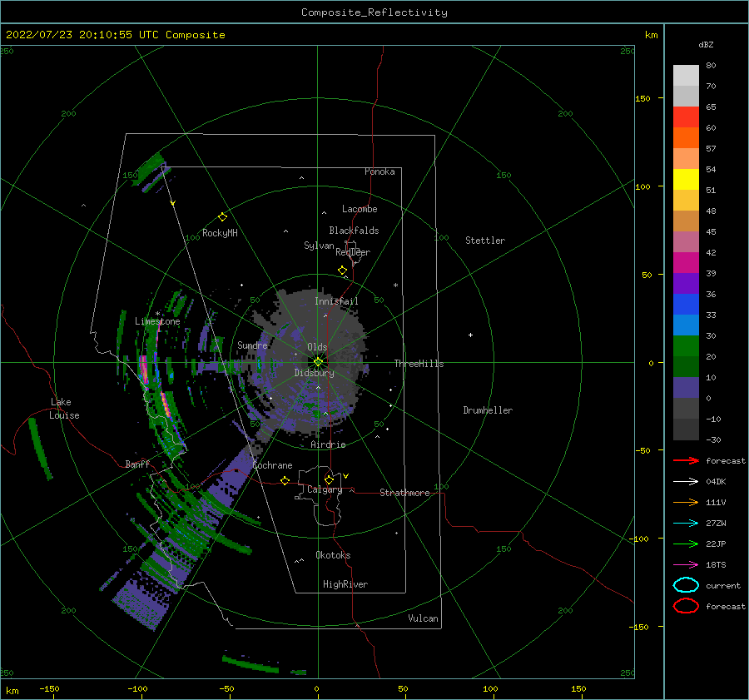This screenshot has height=700, width=749.
Task: Click the Calgary city label
Action: 325,489
